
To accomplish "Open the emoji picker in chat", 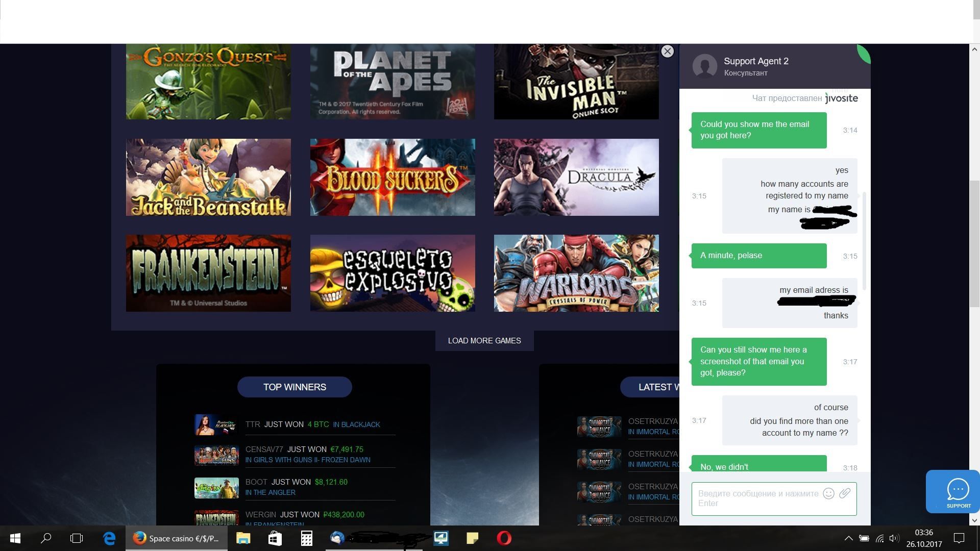I will 828,493.
